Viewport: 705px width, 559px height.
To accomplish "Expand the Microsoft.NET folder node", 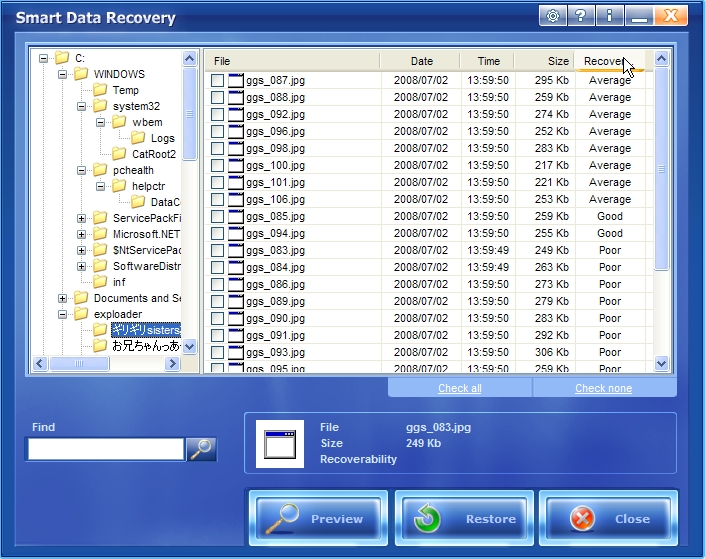I will 81,234.
